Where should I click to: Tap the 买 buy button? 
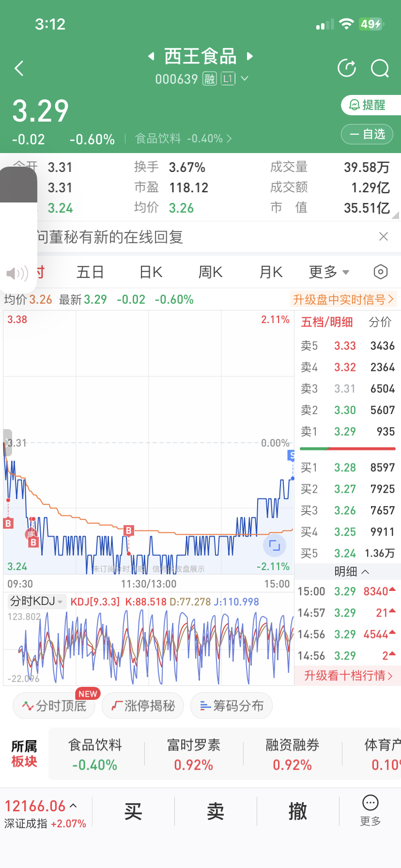pos(133,811)
